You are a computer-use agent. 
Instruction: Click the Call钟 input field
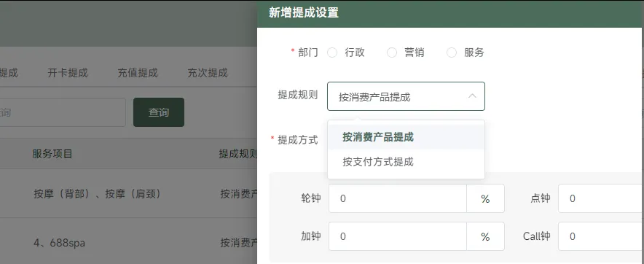601,236
